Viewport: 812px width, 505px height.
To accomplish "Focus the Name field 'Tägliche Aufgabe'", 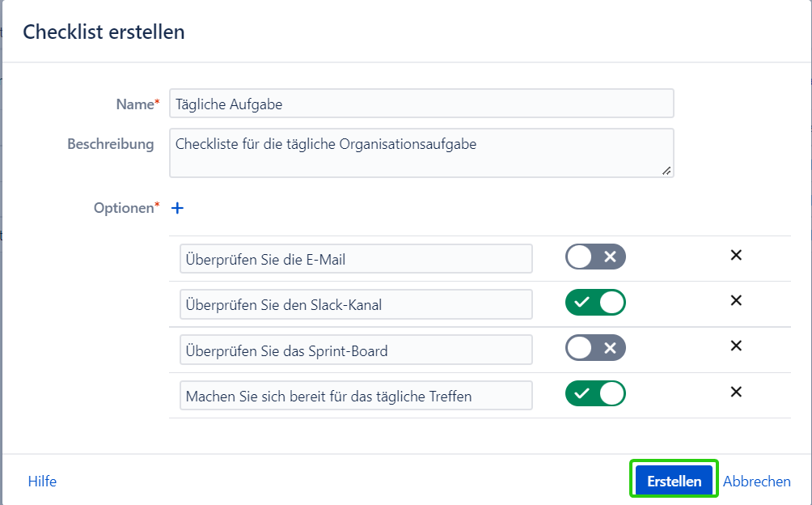I will (x=421, y=104).
